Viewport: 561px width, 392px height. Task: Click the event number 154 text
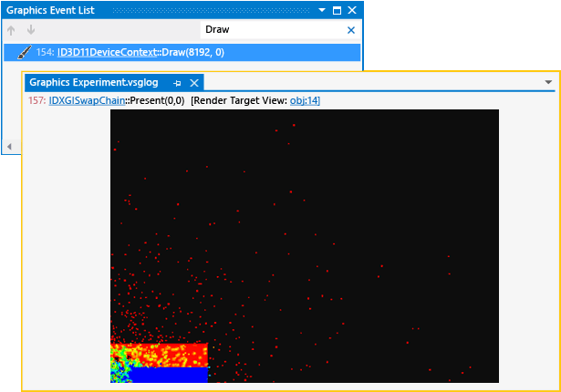coord(45,53)
